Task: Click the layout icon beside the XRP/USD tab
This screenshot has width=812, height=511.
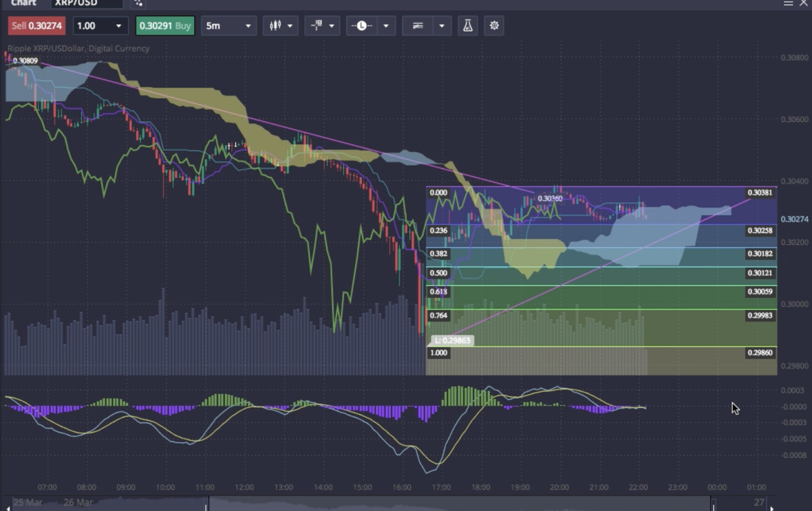Action: point(139,3)
